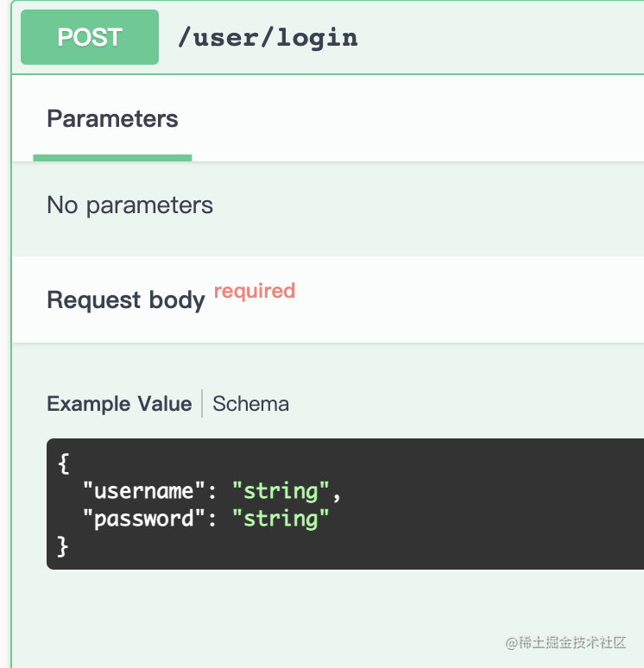Click the red "required" label
Viewport: 644px width, 668px height.
coord(255,291)
